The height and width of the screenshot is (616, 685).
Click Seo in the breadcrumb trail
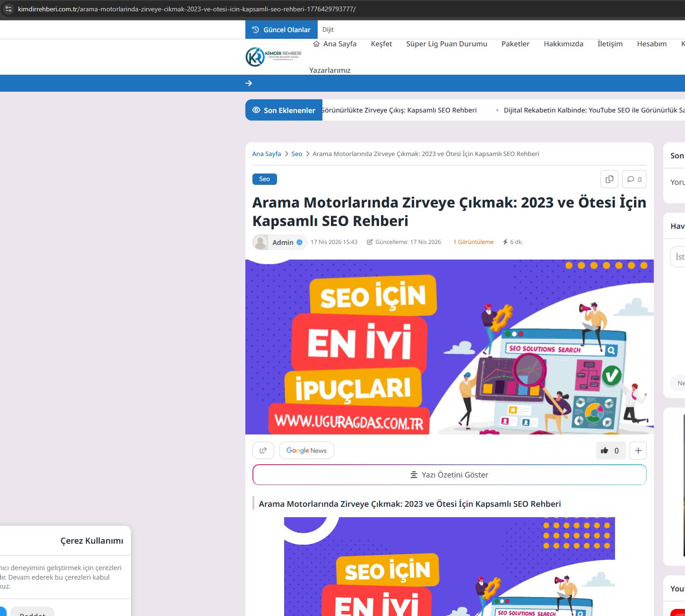(x=297, y=154)
